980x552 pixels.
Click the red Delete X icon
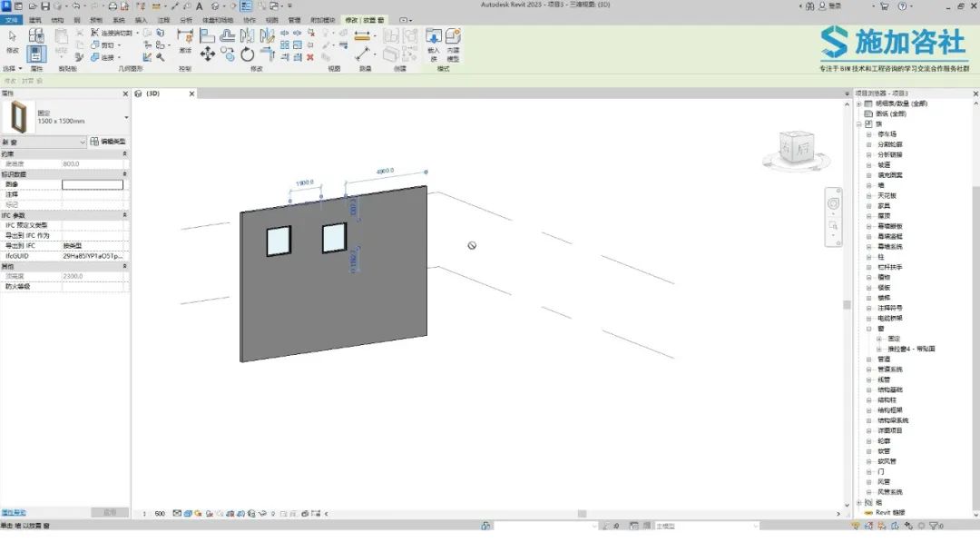coord(310,57)
